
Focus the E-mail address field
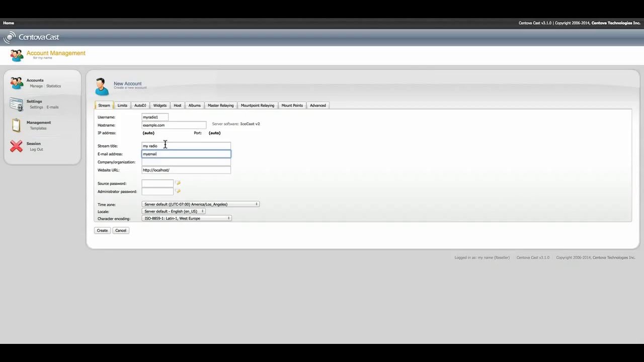pyautogui.click(x=186, y=154)
